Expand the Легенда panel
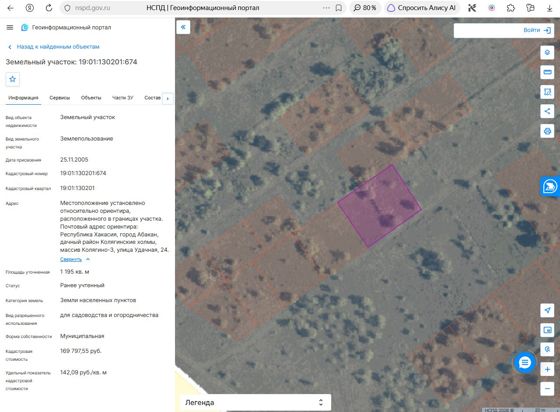Image resolution: width=560 pixels, height=412 pixels. point(255,402)
